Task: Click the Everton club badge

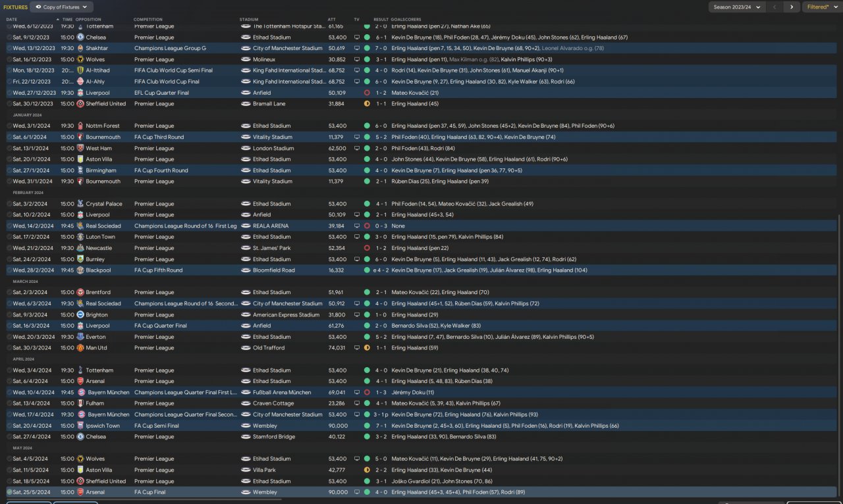Action: tap(80, 337)
